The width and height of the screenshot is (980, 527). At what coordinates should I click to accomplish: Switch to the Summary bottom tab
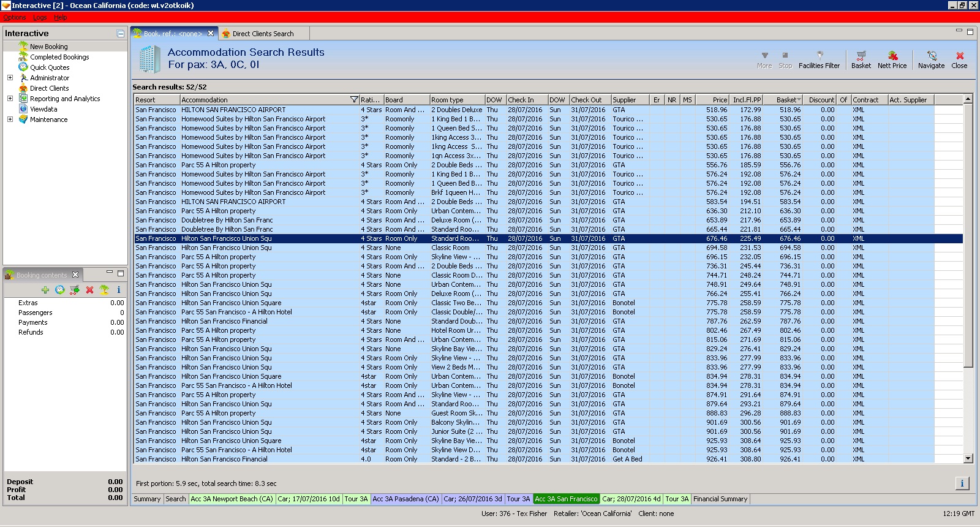147,499
